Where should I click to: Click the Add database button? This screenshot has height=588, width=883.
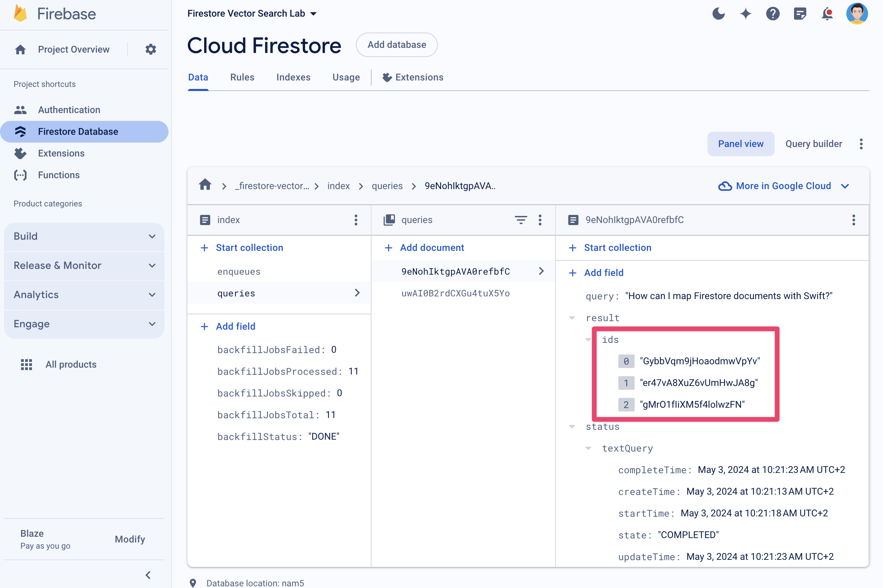pos(397,44)
